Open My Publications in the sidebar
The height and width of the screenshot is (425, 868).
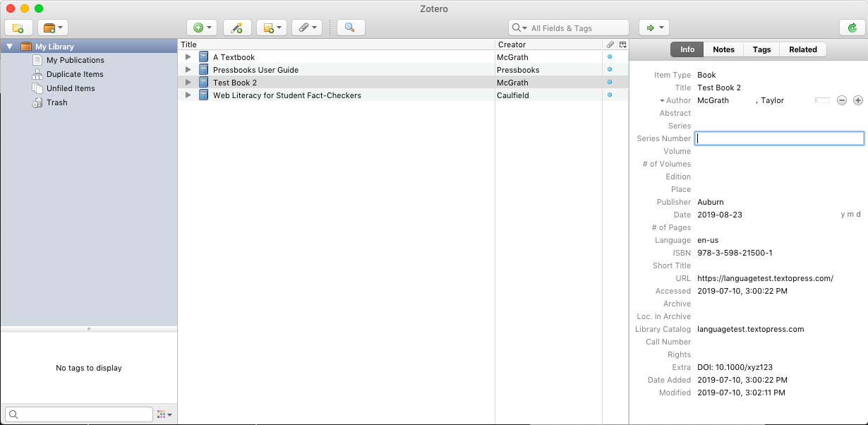tap(75, 60)
